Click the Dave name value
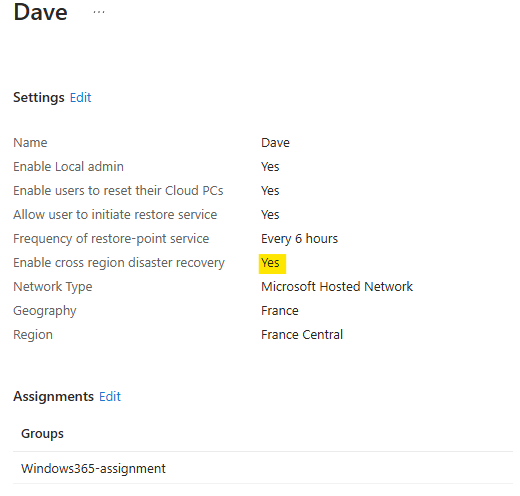The height and width of the screenshot is (496, 520). pos(275,143)
